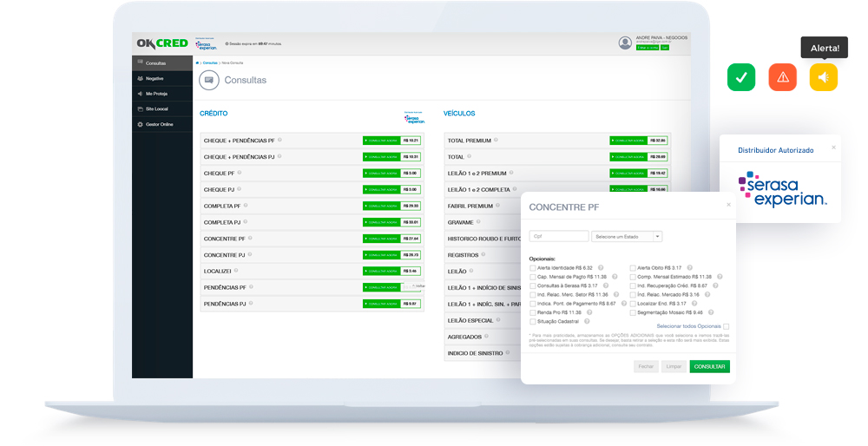Tick the Ind. Recuperação Créd. checkbox
This screenshot has width=868, height=446.
click(x=633, y=286)
